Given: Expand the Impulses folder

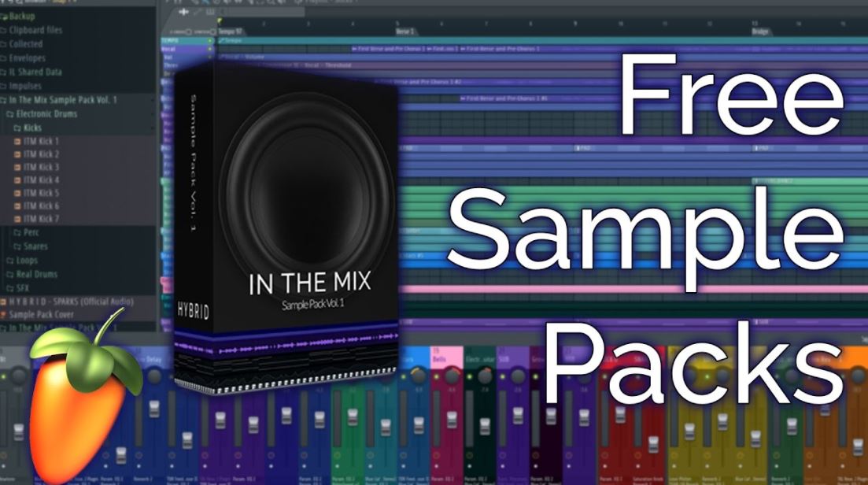Looking at the screenshot, I should click(x=4, y=86).
